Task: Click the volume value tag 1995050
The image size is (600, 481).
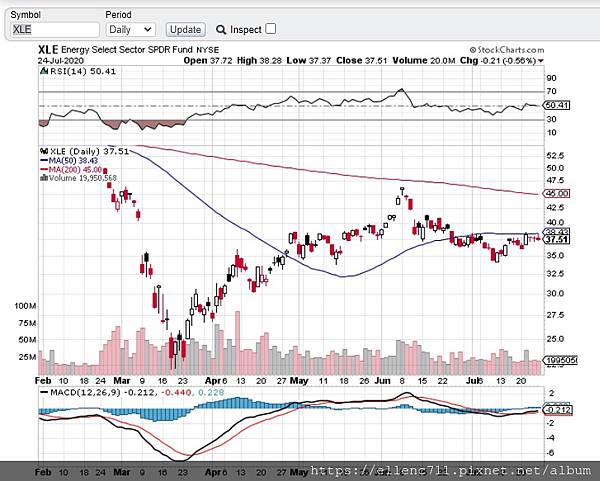Action: click(x=561, y=360)
